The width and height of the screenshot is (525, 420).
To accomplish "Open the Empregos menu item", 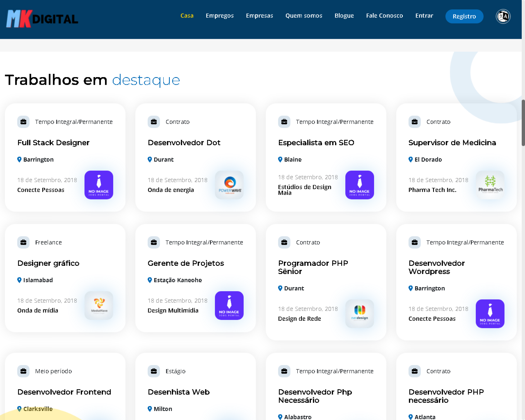I will pos(220,16).
